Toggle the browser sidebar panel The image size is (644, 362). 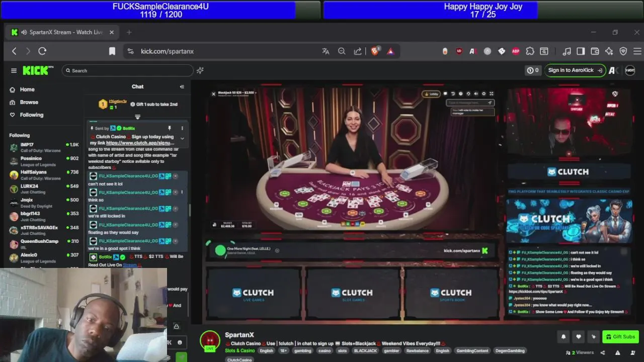581,51
